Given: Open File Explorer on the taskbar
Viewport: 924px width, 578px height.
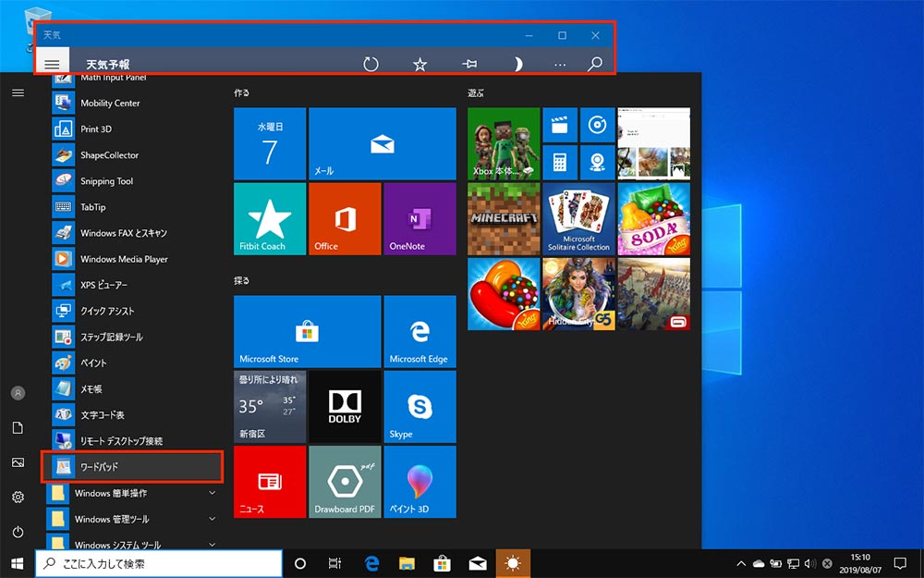Looking at the screenshot, I should [x=407, y=564].
